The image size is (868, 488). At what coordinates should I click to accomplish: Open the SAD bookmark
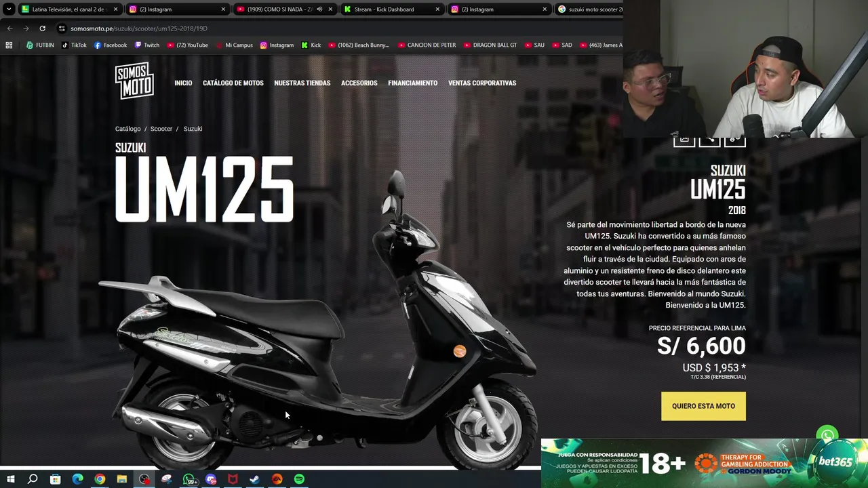[x=562, y=45]
